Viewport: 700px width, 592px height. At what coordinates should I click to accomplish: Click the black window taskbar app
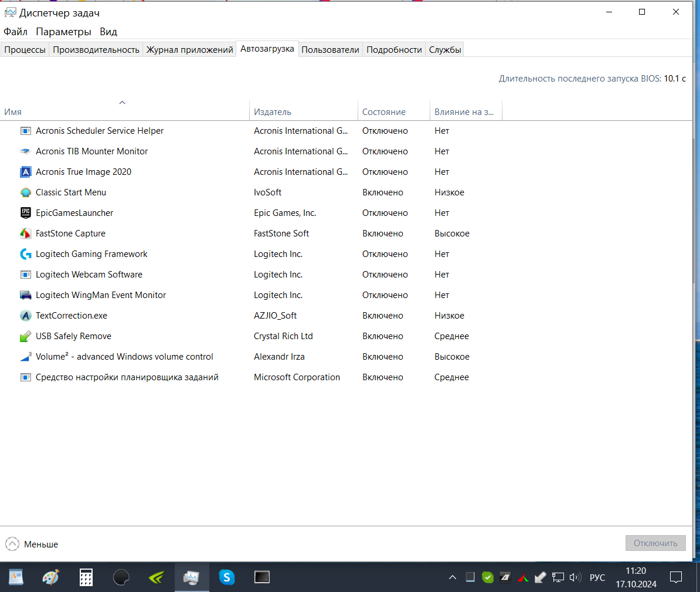261,577
